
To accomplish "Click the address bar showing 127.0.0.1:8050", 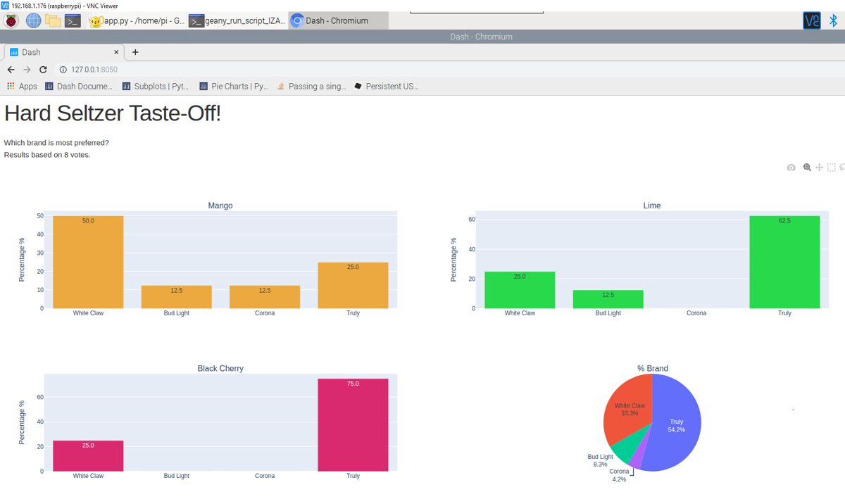I will pyautogui.click(x=423, y=70).
